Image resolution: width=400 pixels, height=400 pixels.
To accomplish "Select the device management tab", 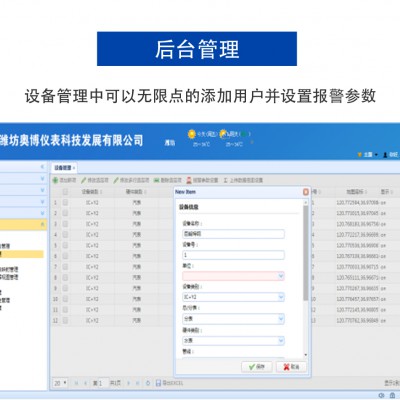I will tap(64, 168).
